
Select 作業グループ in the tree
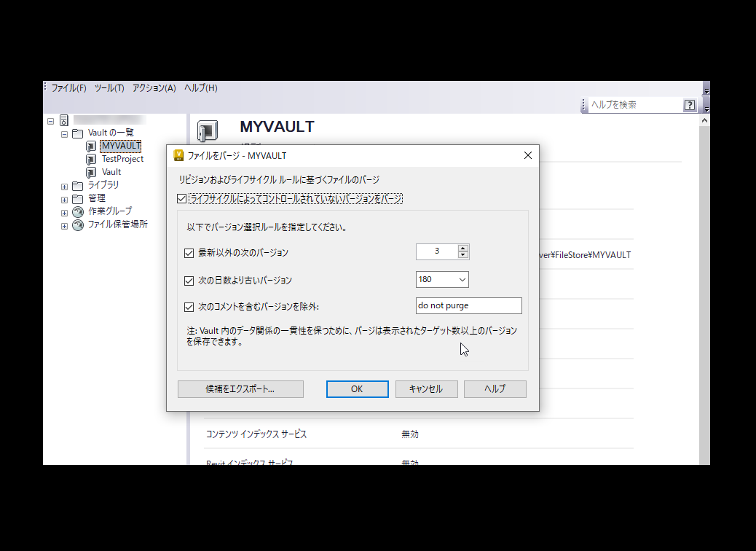coord(110,211)
